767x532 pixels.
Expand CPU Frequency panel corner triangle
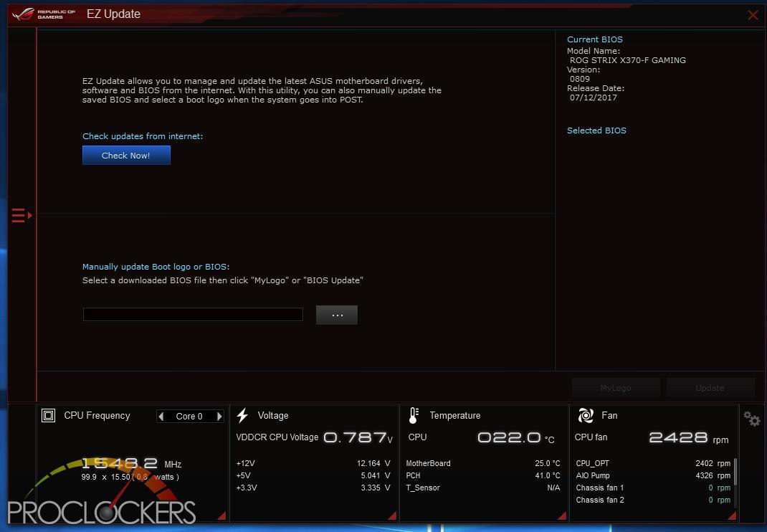221,516
